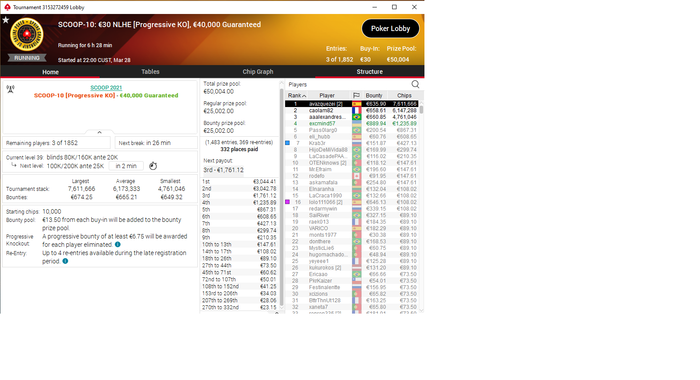Select player row MysticLie6
This screenshot has width=700, height=380.
coord(351,248)
